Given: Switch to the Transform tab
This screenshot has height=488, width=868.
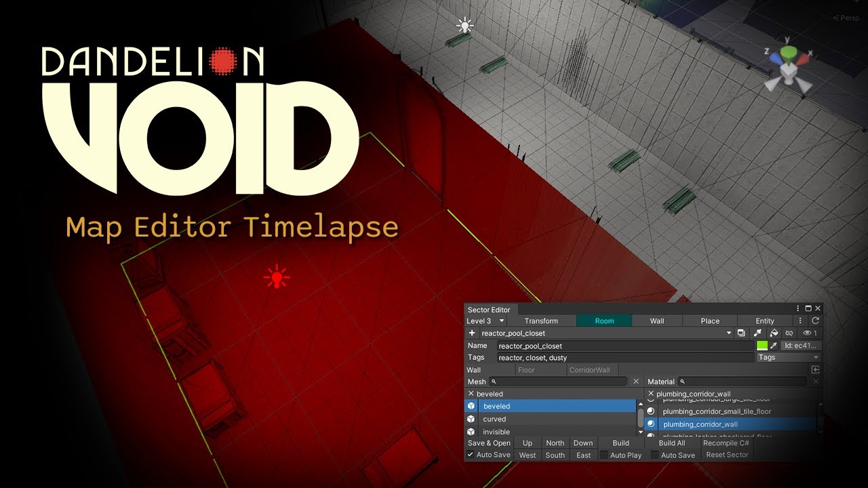Looking at the screenshot, I should tap(541, 321).
